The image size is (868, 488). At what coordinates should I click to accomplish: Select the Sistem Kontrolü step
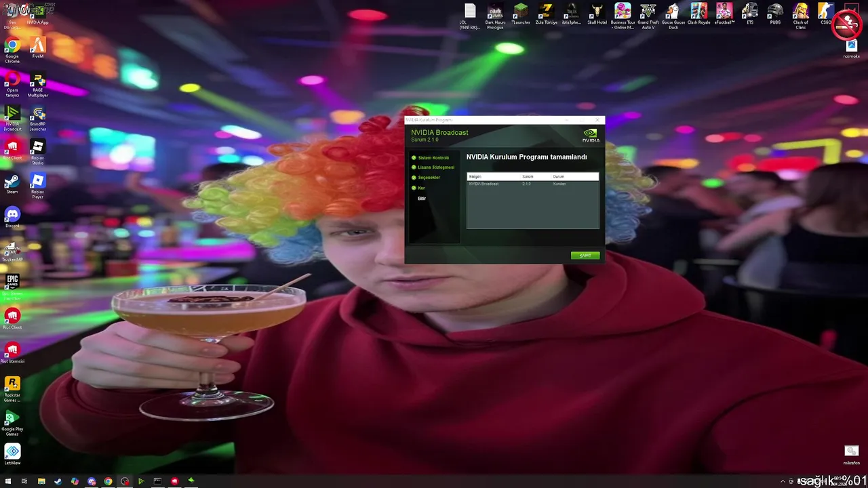(x=433, y=158)
